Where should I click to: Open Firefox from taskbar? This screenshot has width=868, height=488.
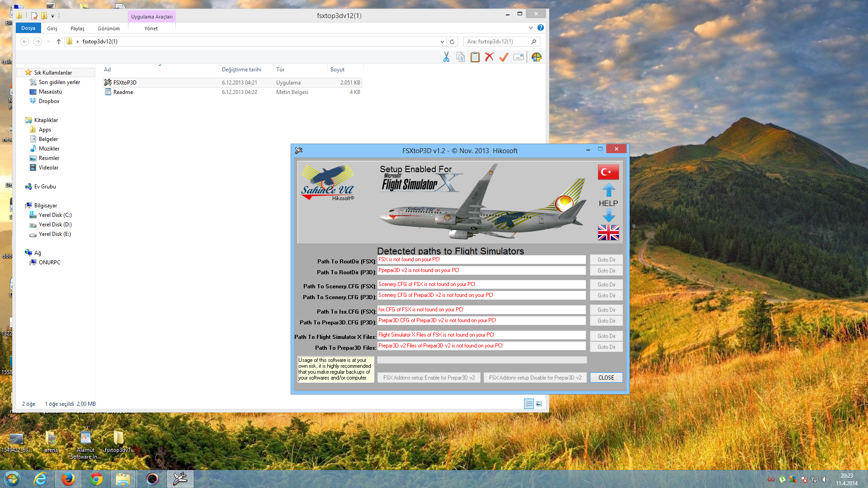(x=68, y=479)
